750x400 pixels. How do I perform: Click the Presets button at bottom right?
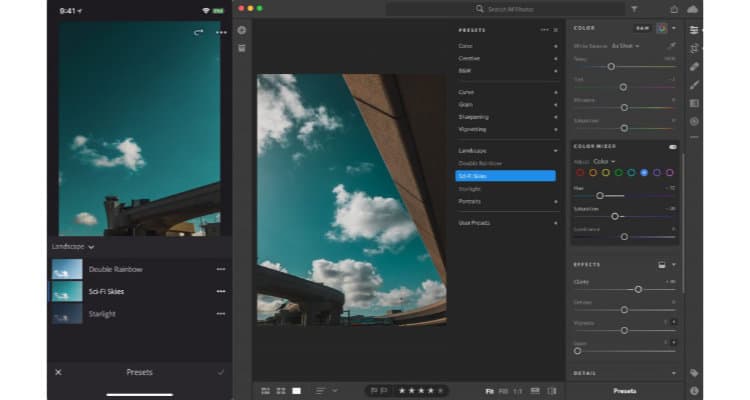624,391
